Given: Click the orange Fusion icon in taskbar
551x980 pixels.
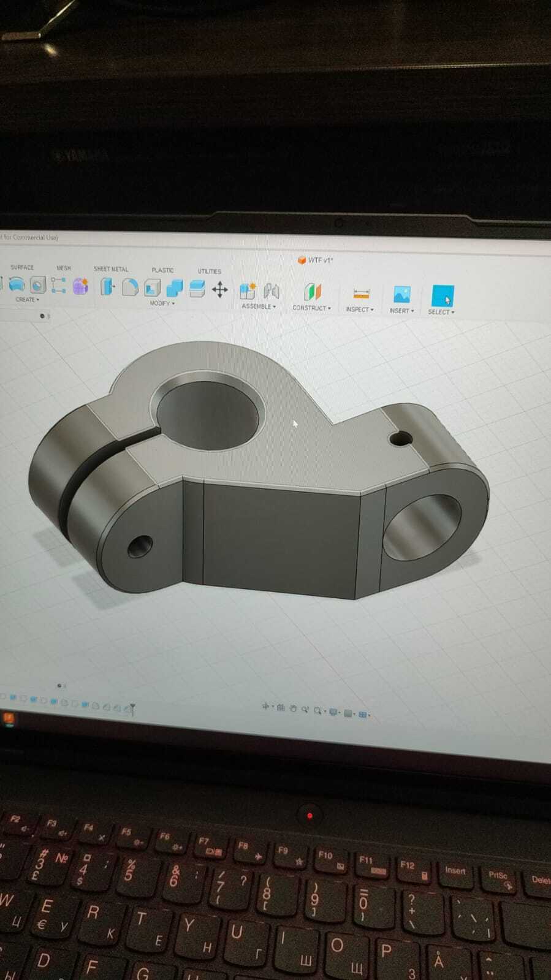Looking at the screenshot, I should (x=9, y=718).
